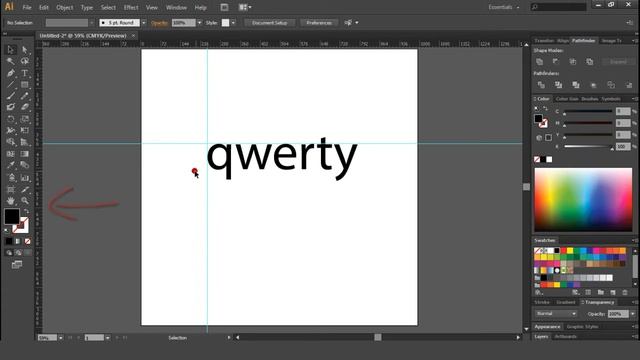Switch toolbox to Gradient mode button
The width and height of the screenshot is (640, 360).
(18, 241)
